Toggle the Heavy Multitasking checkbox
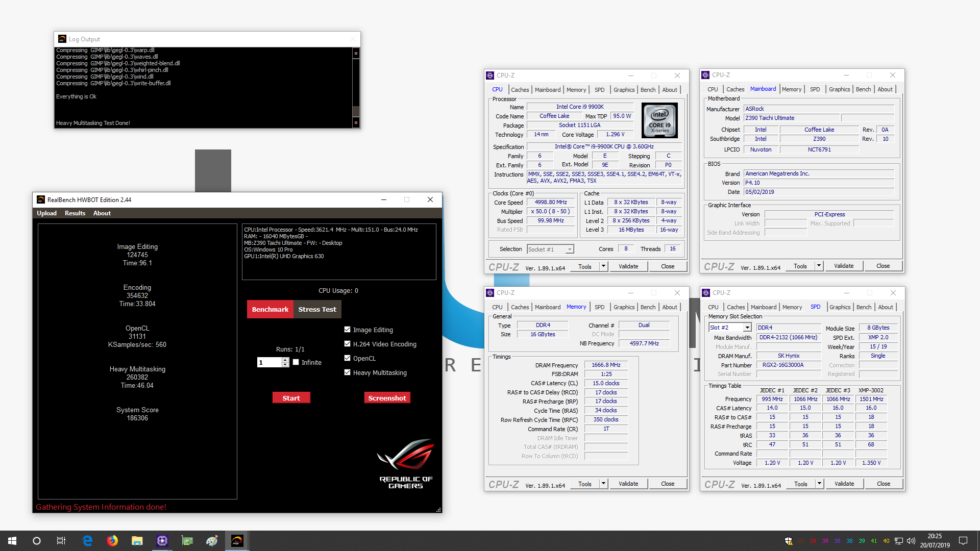The height and width of the screenshot is (551, 980). 348,372
